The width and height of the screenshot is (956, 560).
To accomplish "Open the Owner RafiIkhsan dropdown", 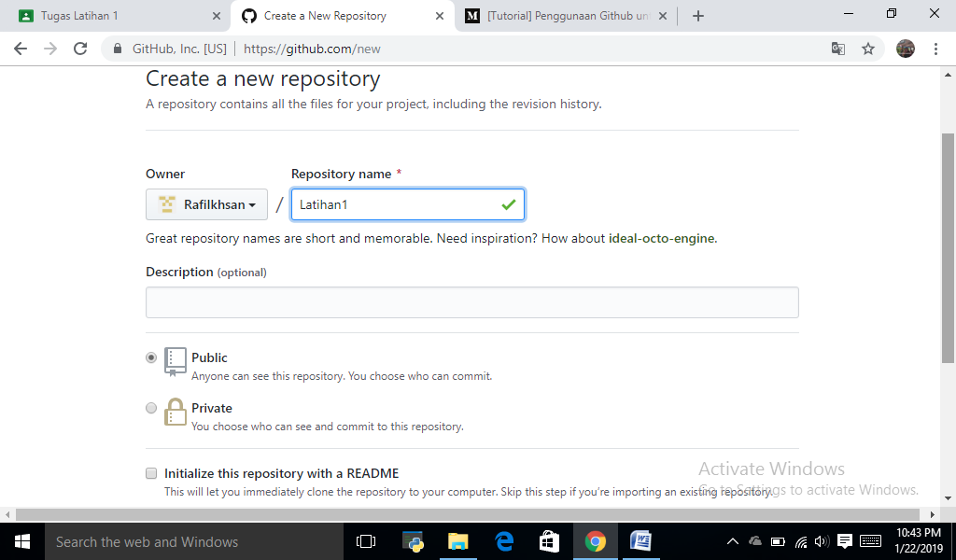I will click(x=206, y=204).
